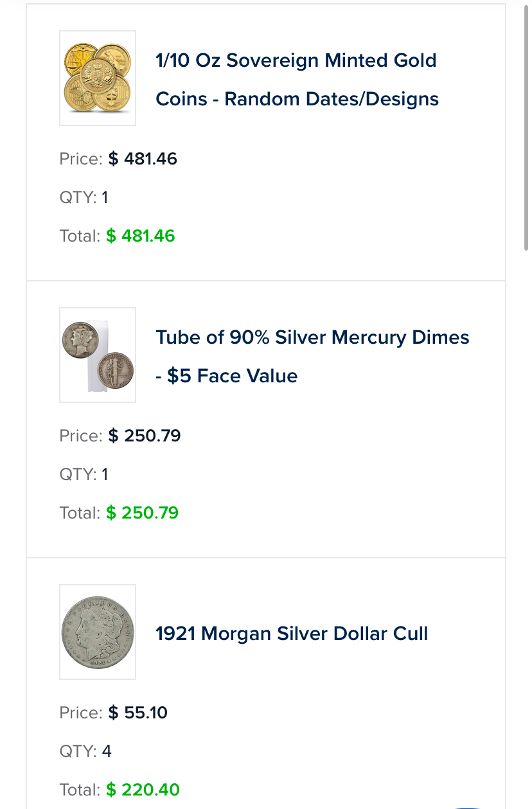Click the green $ 481.46 total amount
532x809 pixels.
[141, 236]
